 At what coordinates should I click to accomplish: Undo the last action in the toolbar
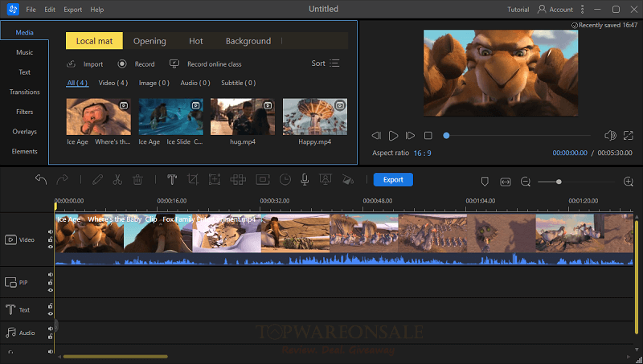pos(41,179)
